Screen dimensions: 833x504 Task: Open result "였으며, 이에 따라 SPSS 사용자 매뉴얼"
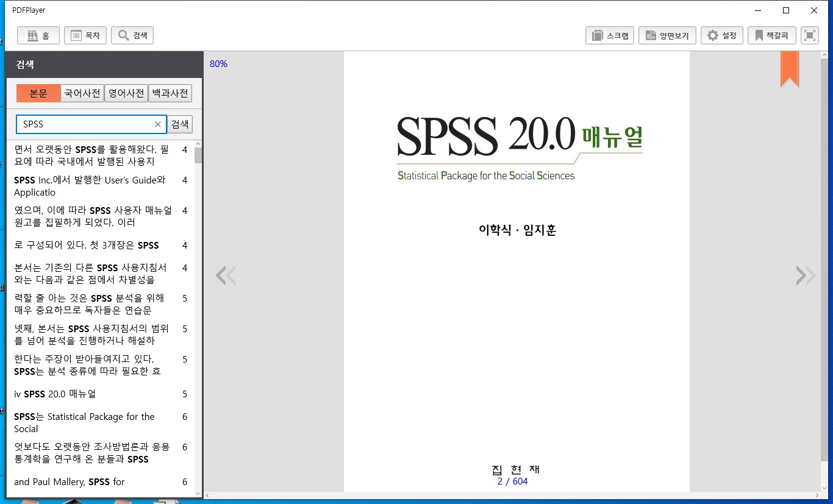(x=101, y=216)
